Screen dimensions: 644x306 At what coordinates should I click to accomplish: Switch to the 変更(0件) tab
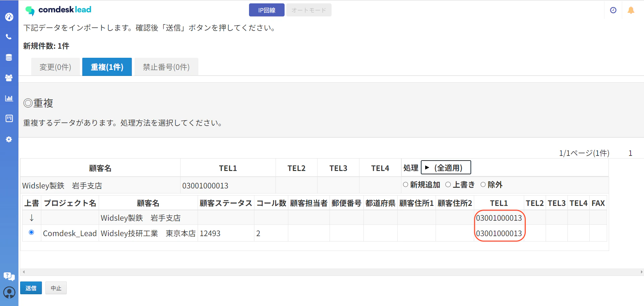pyautogui.click(x=55, y=67)
